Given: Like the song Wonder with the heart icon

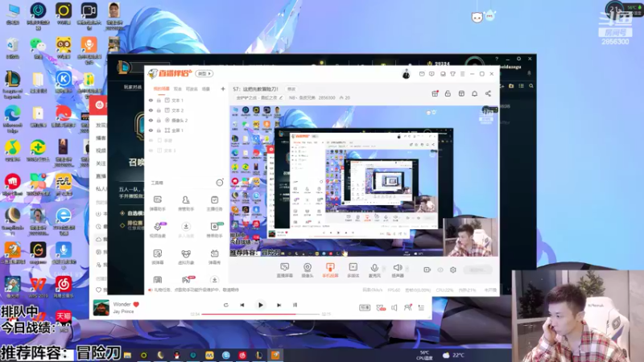Looking at the screenshot, I should (x=136, y=304).
